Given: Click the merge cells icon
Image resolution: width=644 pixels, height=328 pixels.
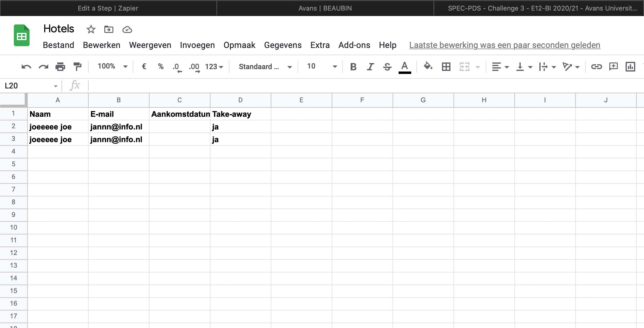Looking at the screenshot, I should [x=465, y=67].
